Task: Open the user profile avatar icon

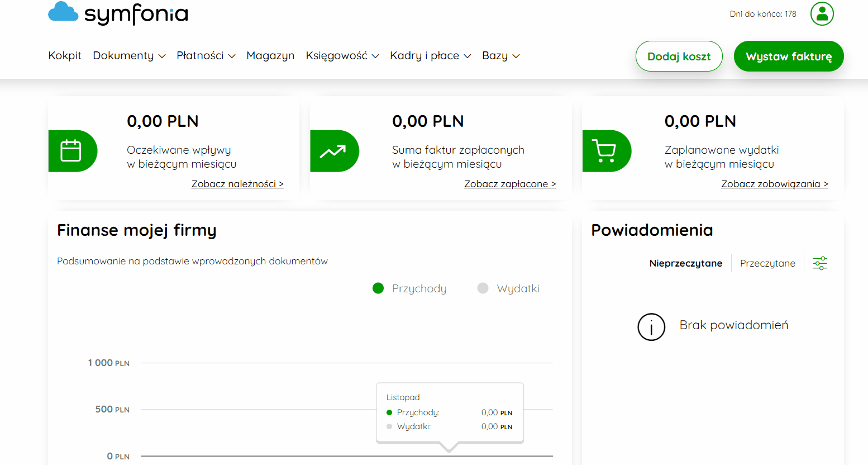Action: click(x=822, y=14)
